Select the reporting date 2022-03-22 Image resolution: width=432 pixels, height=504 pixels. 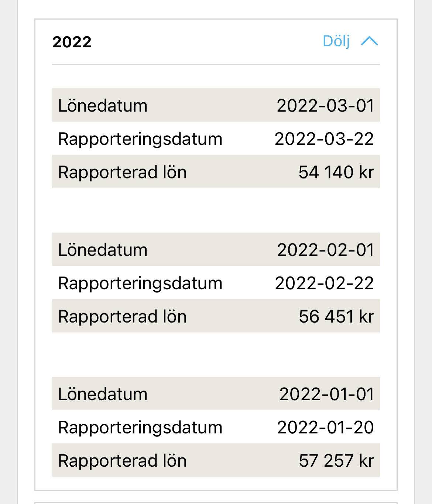pos(324,139)
